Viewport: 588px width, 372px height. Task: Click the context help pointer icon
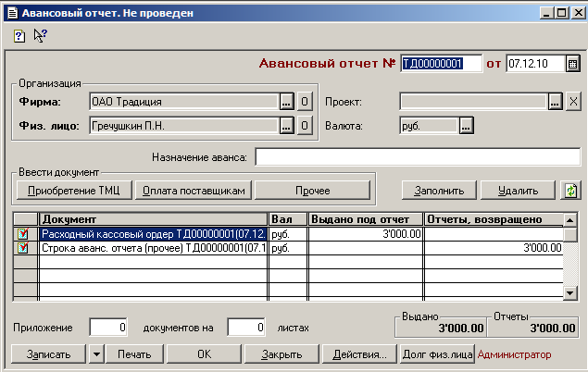pyautogui.click(x=40, y=35)
